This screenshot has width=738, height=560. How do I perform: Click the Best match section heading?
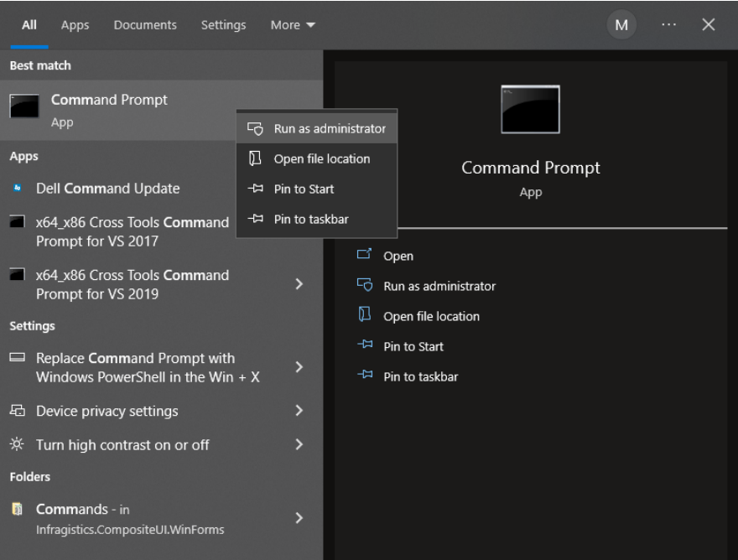[x=40, y=65]
